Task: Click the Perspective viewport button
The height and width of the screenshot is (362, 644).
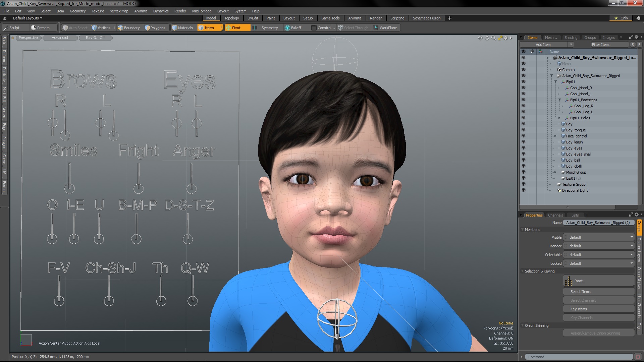Action: tap(28, 38)
